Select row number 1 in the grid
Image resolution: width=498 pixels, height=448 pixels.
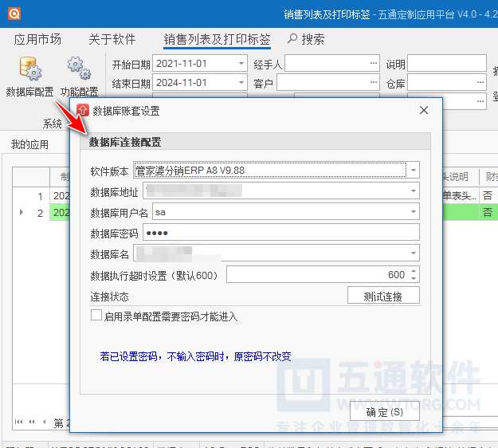click(x=40, y=196)
